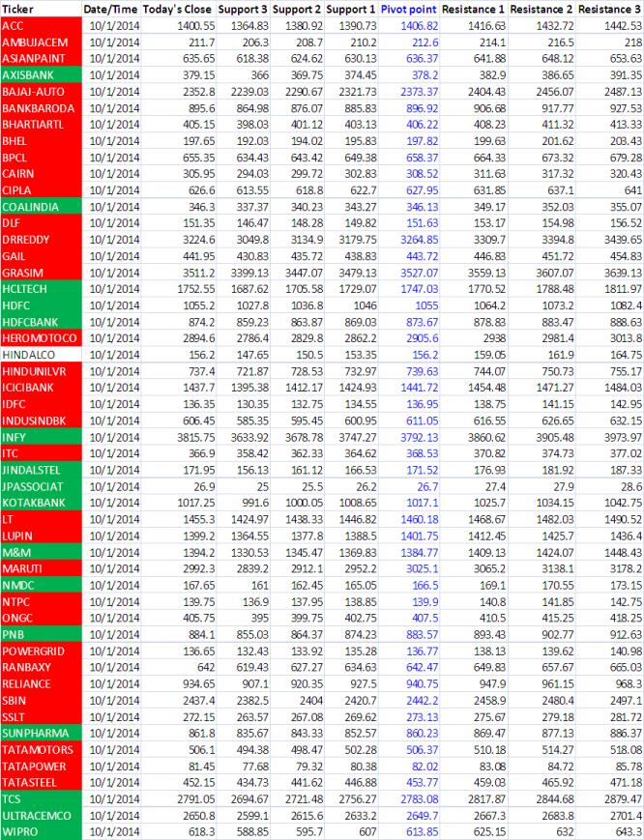This screenshot has height=840, width=644.
Task: Select SBIN pivot point value 2442.2
Action: 423,700
